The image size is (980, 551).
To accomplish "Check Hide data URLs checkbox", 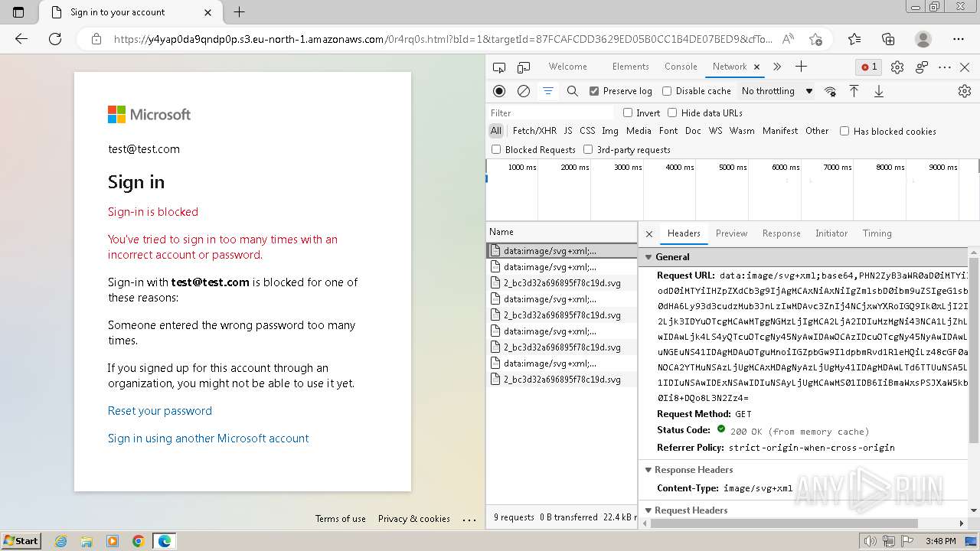I will tap(672, 112).
